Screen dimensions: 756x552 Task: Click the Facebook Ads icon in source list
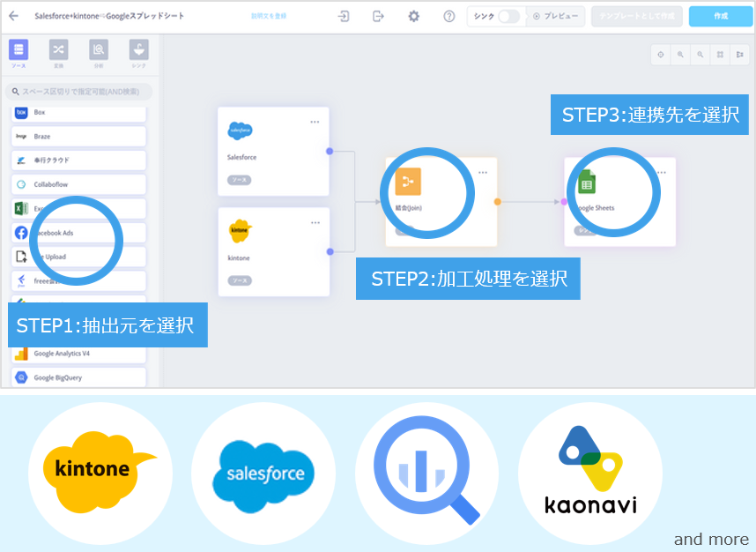tap(21, 233)
